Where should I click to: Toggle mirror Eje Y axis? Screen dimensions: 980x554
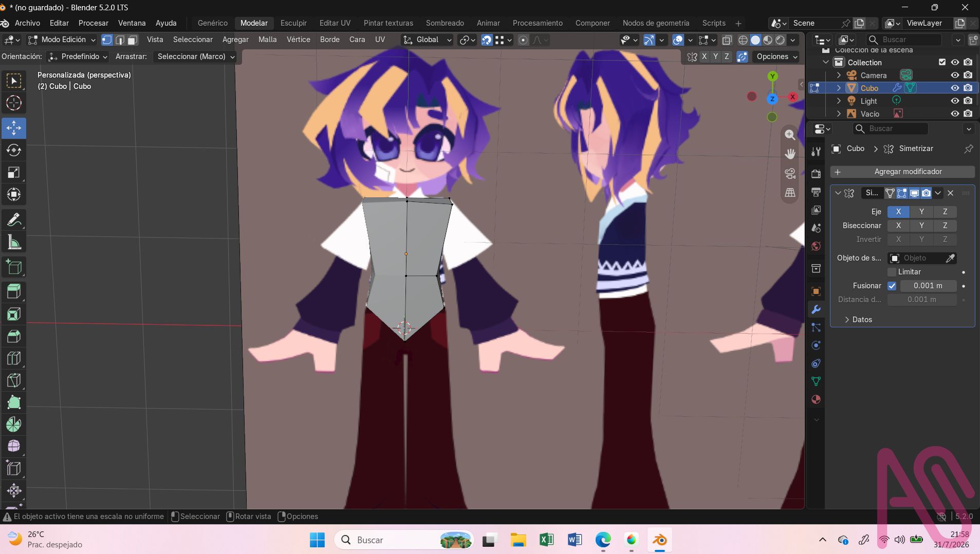click(x=921, y=212)
